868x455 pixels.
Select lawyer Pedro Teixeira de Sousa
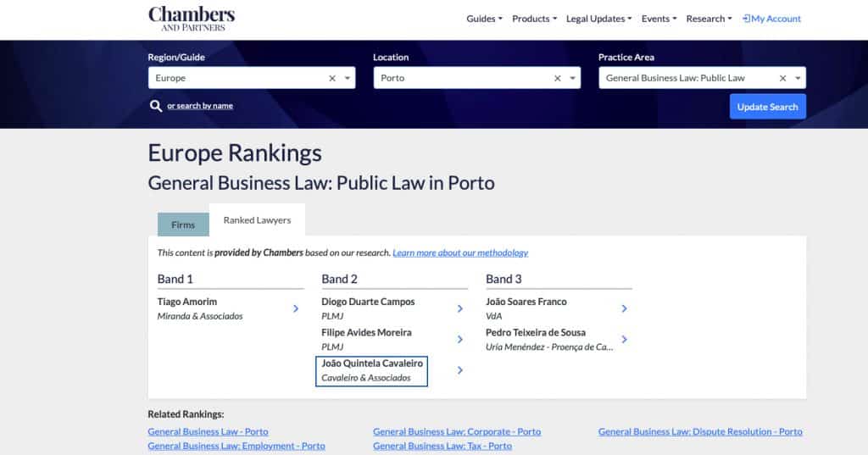(x=536, y=332)
